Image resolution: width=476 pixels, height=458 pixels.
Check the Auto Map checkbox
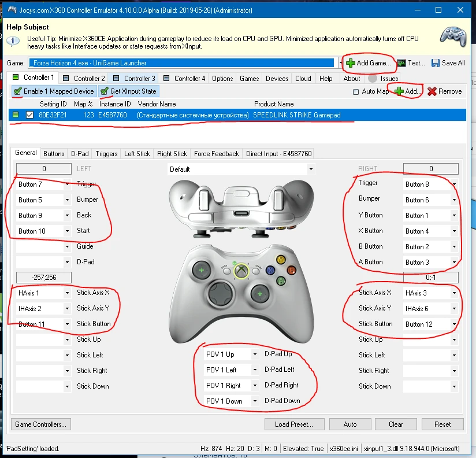356,91
